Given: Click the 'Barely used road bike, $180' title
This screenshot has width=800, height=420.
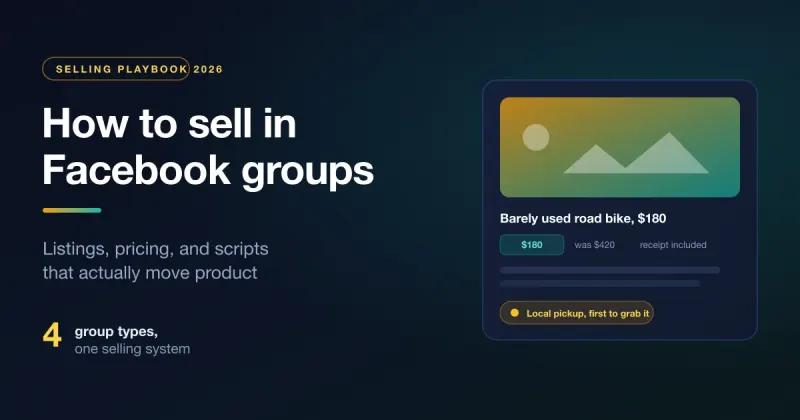Looking at the screenshot, I should [x=583, y=218].
